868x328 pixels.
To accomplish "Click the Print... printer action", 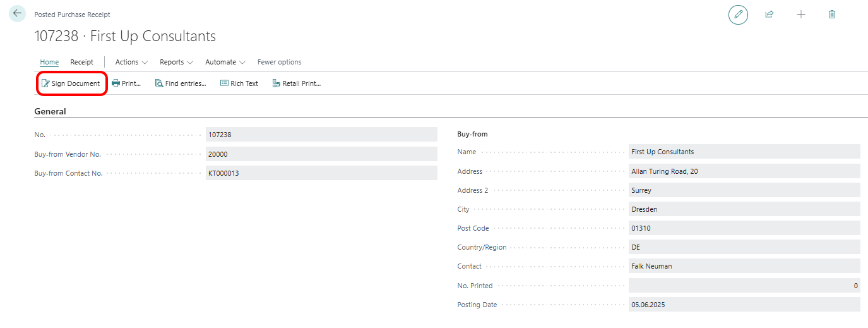I will [x=126, y=83].
